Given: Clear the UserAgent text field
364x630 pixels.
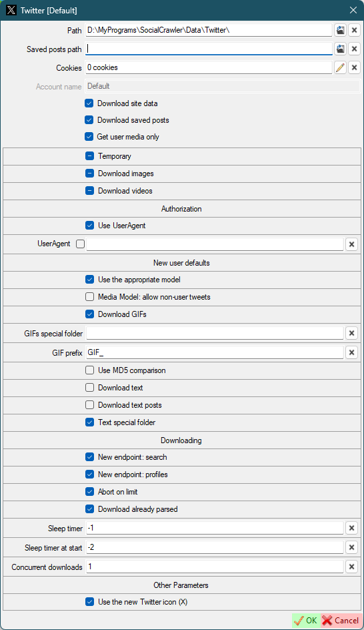Looking at the screenshot, I should [351, 244].
